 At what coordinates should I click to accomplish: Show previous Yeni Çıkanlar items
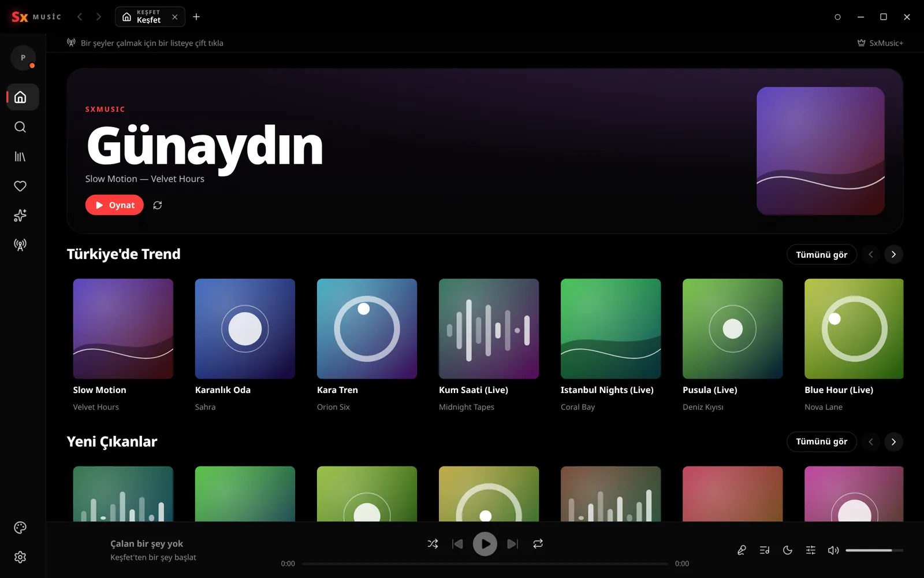click(x=871, y=442)
